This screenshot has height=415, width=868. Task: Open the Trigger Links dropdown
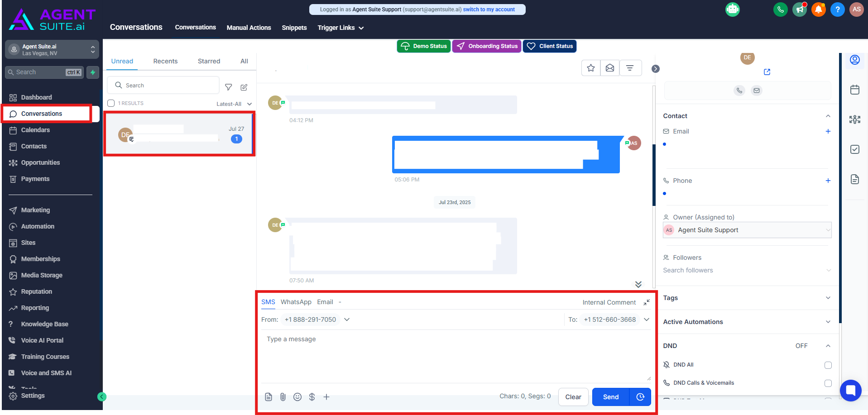point(340,28)
